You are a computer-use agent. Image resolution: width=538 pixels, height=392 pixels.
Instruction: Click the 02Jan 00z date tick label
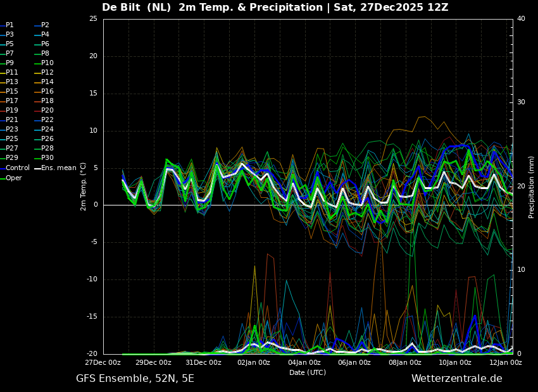coord(254,362)
